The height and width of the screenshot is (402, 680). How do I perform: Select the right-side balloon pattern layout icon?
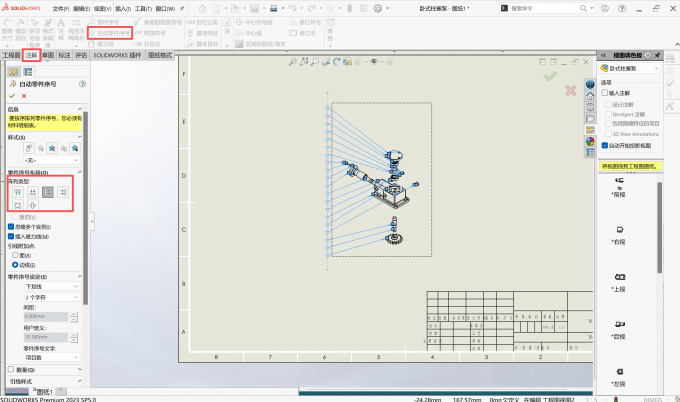click(63, 191)
